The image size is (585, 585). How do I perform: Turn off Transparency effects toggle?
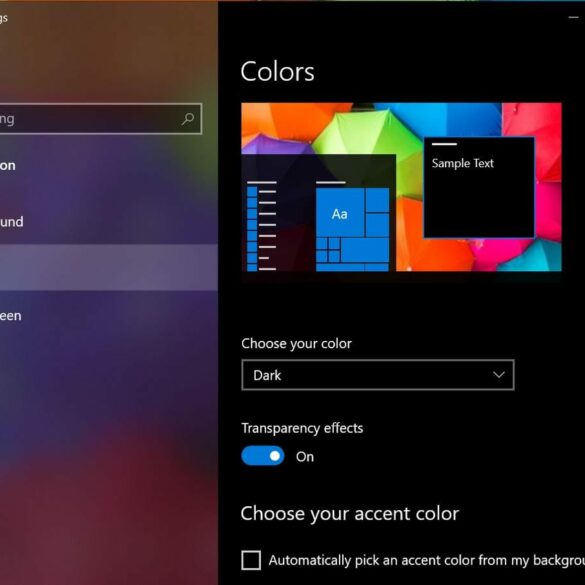[x=263, y=456]
